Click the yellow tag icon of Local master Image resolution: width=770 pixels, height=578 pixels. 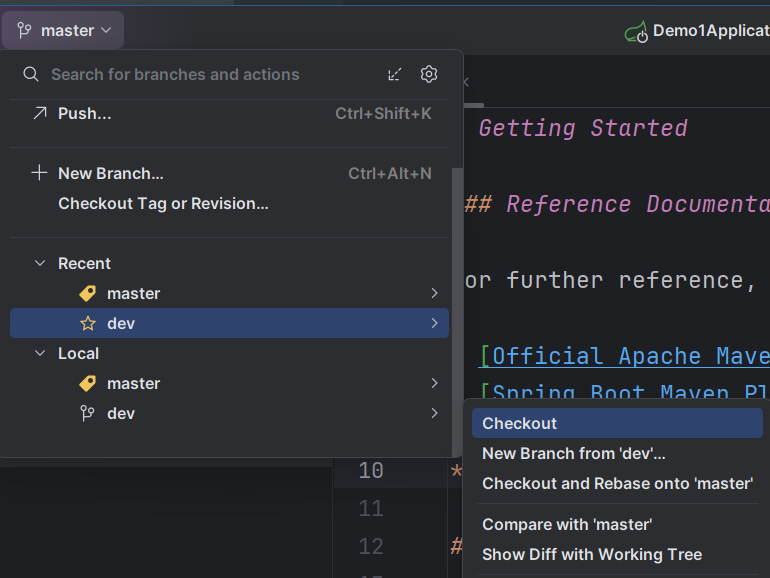tap(88, 384)
